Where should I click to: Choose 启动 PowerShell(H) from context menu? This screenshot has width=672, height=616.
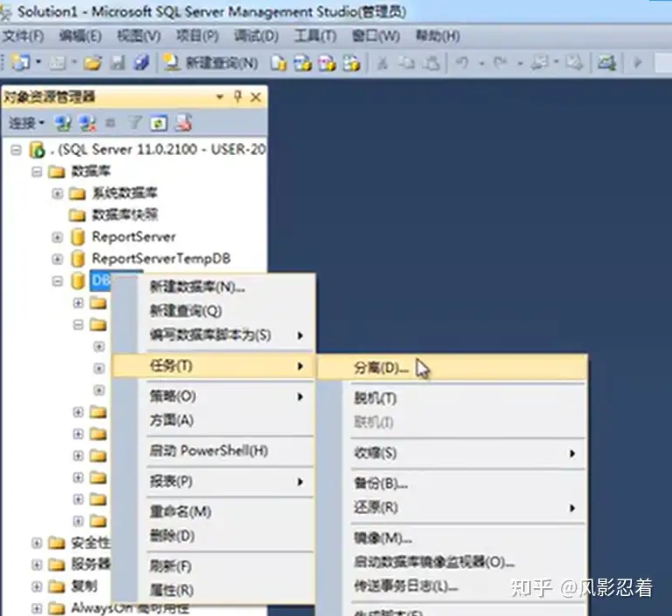point(214,450)
